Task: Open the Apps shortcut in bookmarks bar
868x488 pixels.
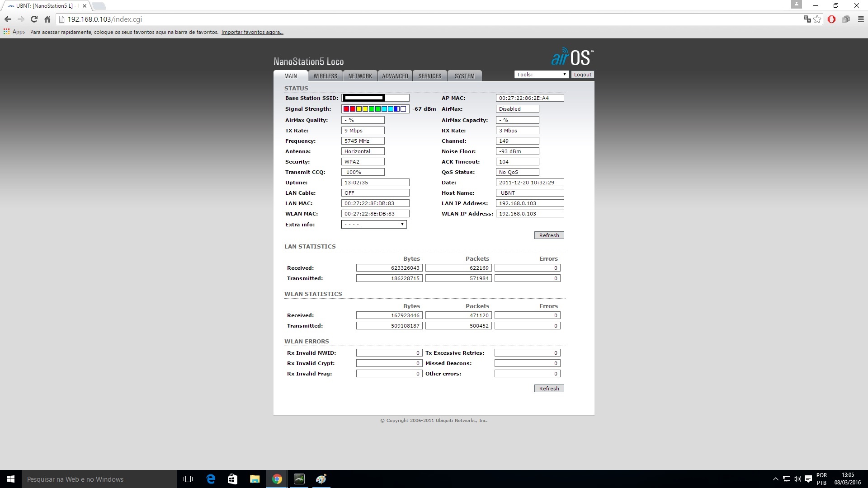Action: tap(14, 32)
